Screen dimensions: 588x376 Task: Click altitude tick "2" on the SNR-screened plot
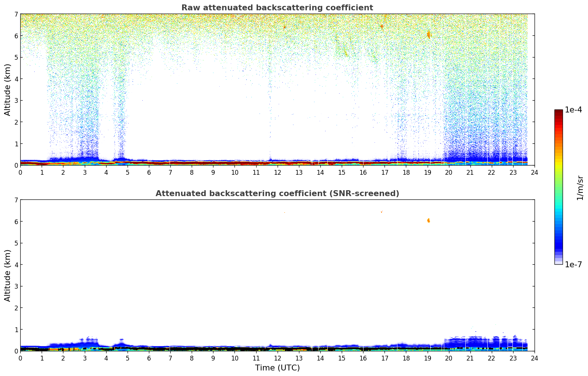pos(16,307)
